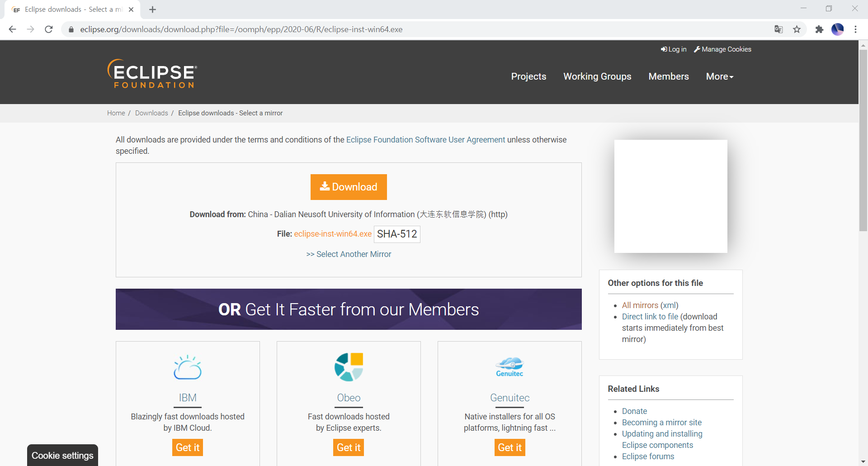868x466 pixels.
Task: Open a new tab with the plus button
Action: click(152, 10)
